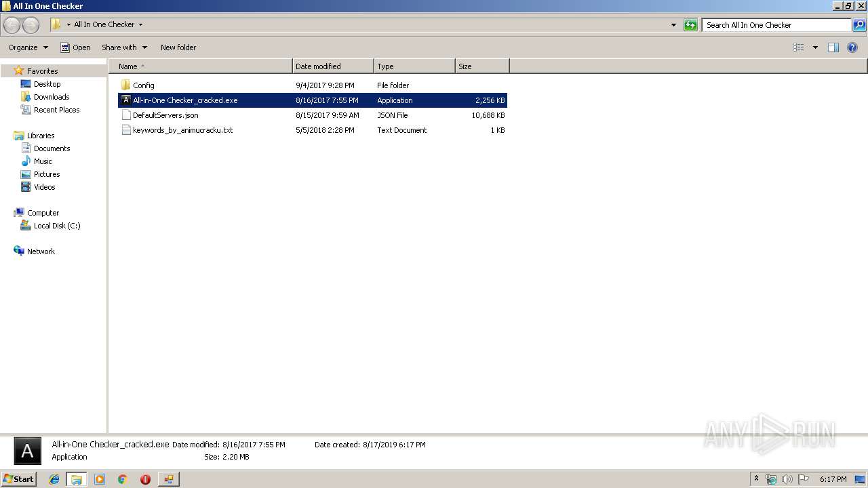Open Google Chrome from the taskbar
Image resolution: width=868 pixels, height=488 pixels.
point(122,479)
